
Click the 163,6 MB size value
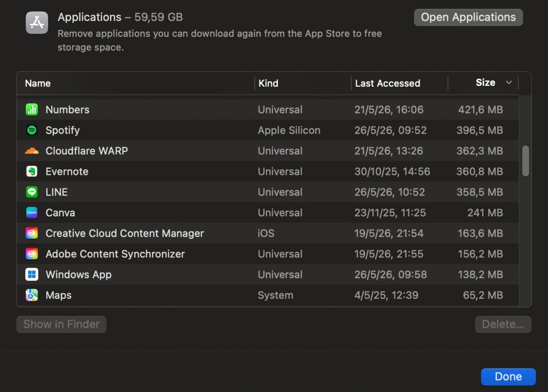pyautogui.click(x=480, y=233)
